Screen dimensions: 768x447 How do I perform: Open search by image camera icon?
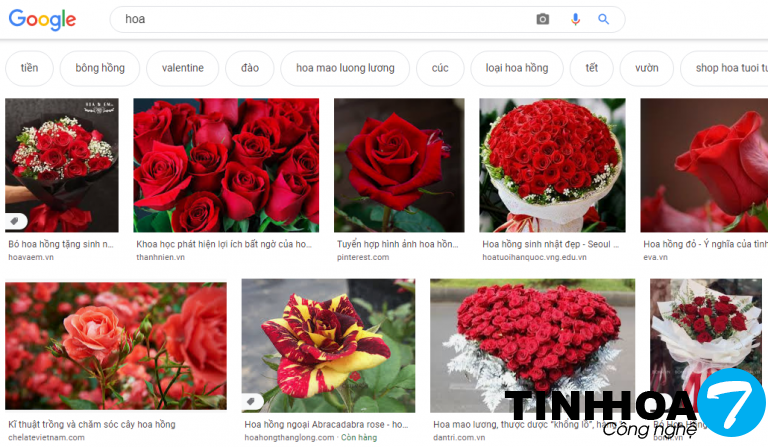pos(543,19)
